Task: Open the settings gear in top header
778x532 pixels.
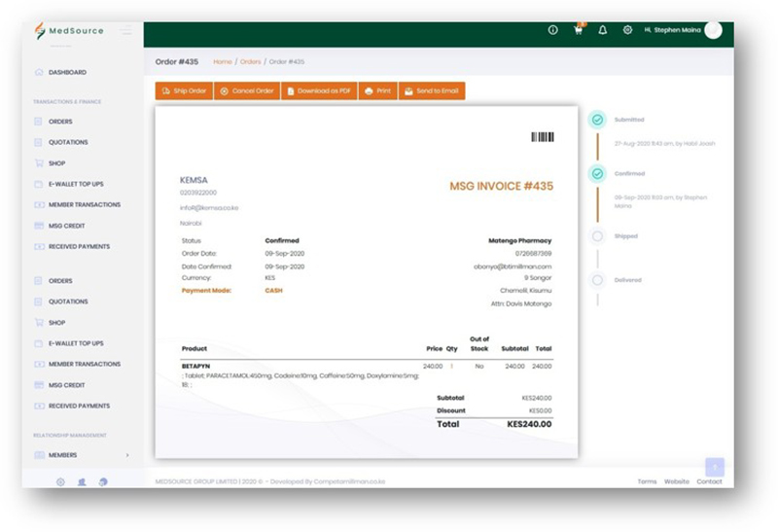Action: [627, 30]
